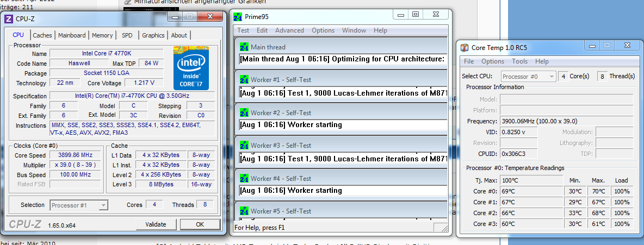Click the Instructions list in CPU-Z
Screen dimensions: 644x245
pyautogui.click(x=132, y=129)
